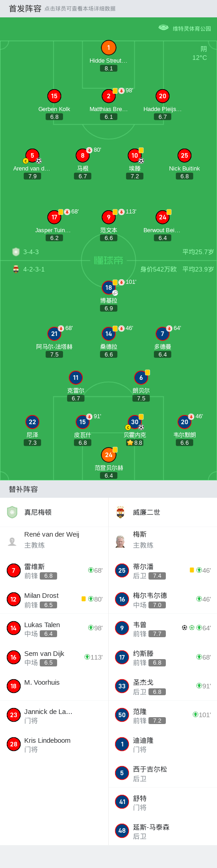This screenshot has height=868, width=217.
Task: Click 维特灵体育公园 stadium label
Action: click(192, 28)
